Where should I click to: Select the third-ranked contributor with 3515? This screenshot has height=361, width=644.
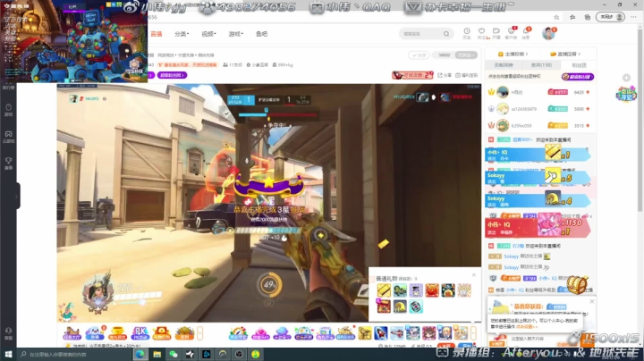pos(540,125)
